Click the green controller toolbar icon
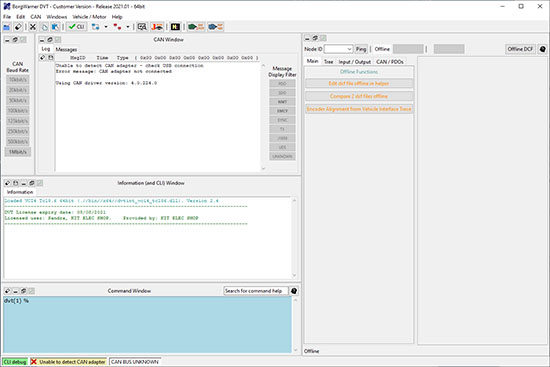Screen dimensions: 550x367 [196, 27]
